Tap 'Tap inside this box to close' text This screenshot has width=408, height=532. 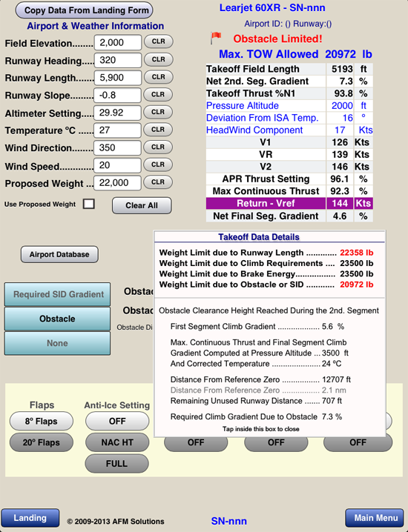[x=261, y=429]
